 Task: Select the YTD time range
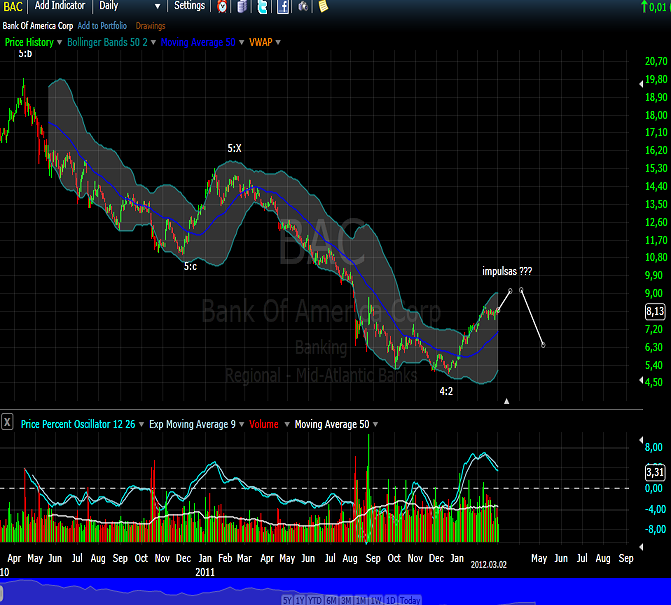(x=315, y=600)
